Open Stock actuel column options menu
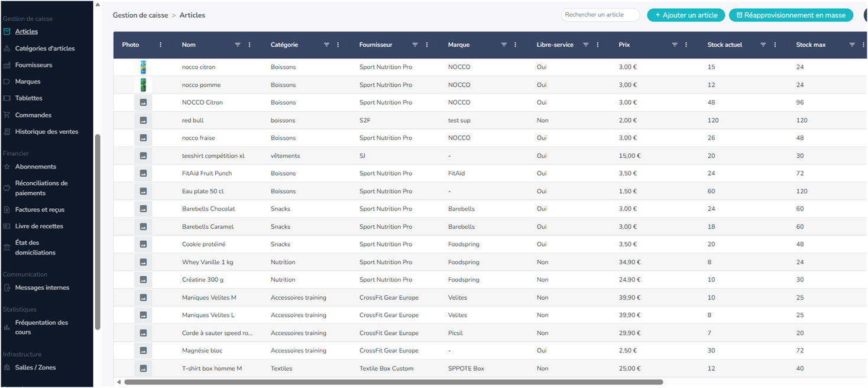 [x=775, y=45]
